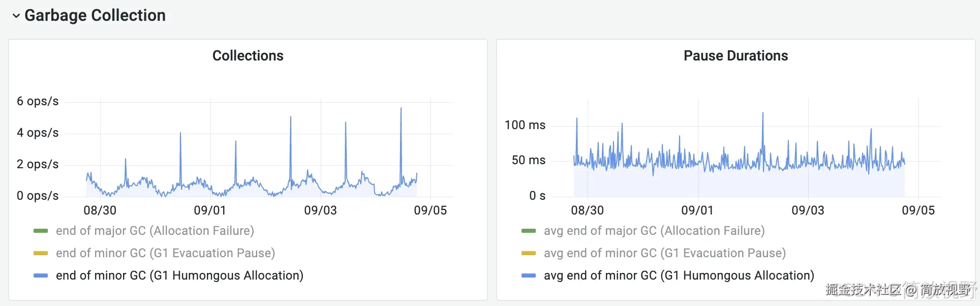
Task: Isolate end of minor GC (G1 Humongous Allocation) series
Action: (x=180, y=276)
